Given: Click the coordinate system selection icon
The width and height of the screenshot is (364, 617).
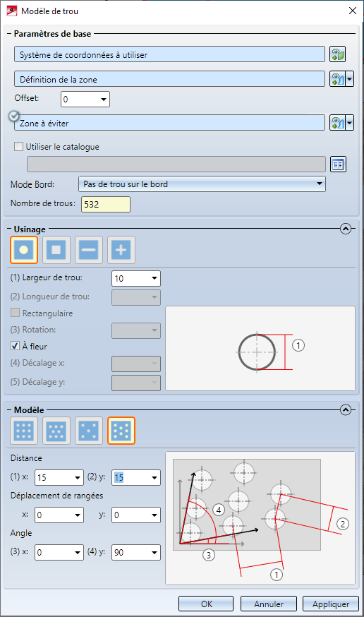Looking at the screenshot, I should [337, 54].
